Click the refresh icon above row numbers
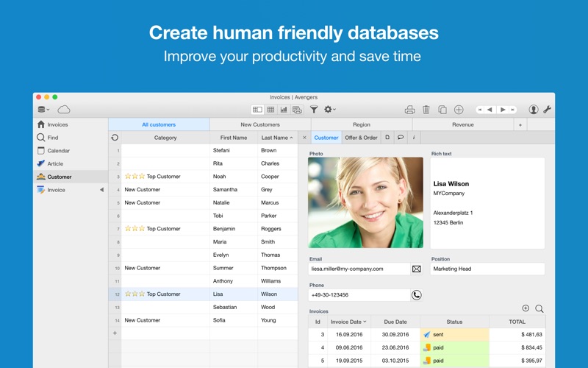 coord(115,138)
